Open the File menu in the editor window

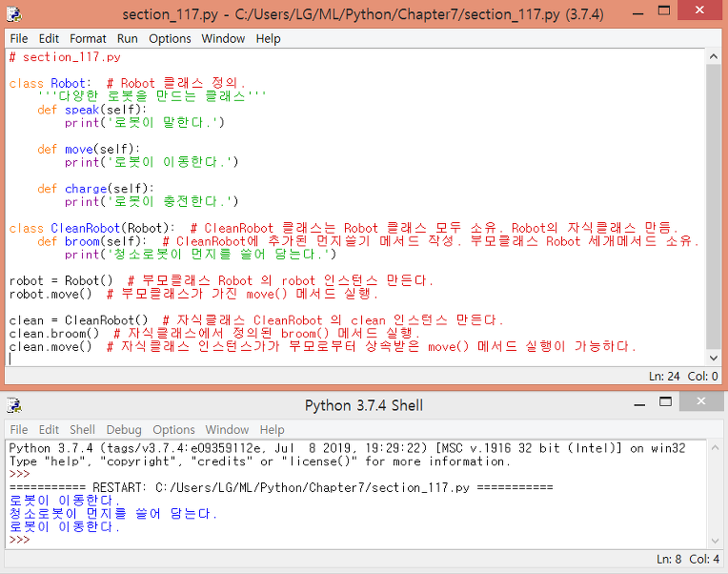[x=19, y=38]
